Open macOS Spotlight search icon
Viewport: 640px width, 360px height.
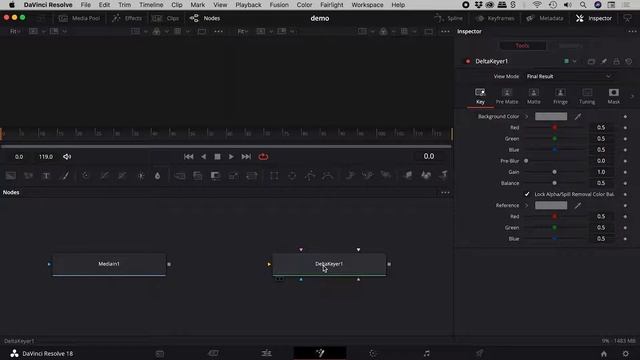[x=583, y=5]
